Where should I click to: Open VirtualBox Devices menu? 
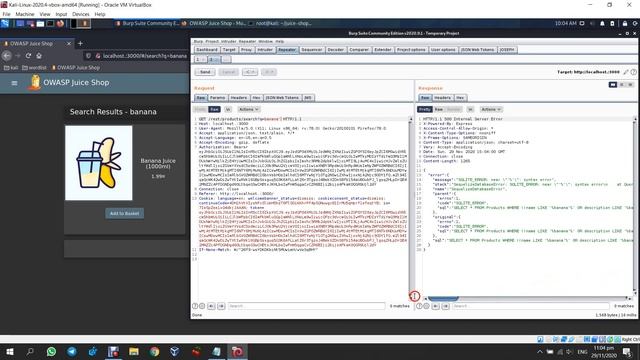(x=80, y=14)
